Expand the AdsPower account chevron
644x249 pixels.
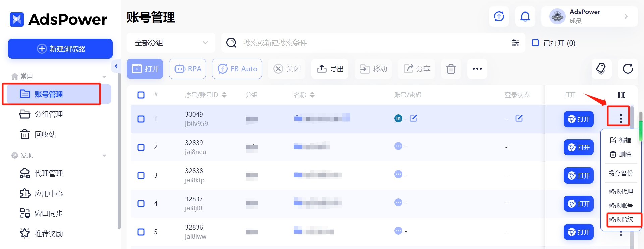pyautogui.click(x=626, y=16)
